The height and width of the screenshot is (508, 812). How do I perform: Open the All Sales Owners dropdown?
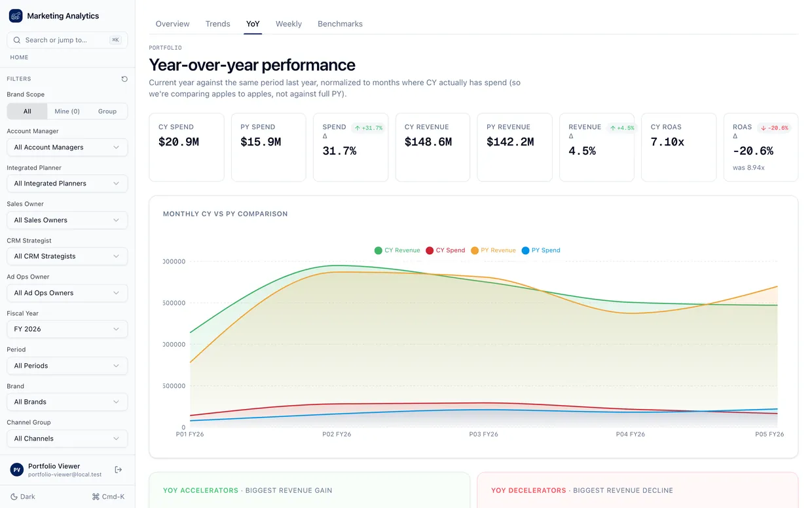67,220
